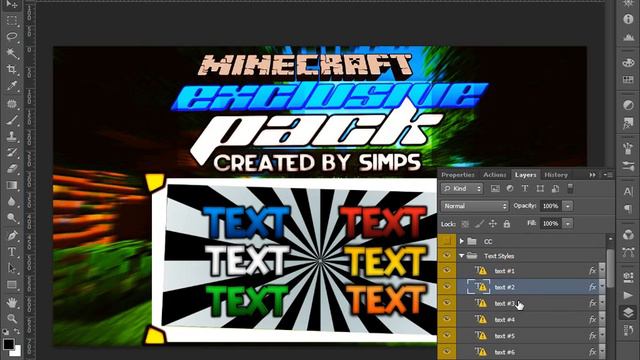640x360 pixels.
Task: Open the Fill slider dropdown arrow
Action: click(x=568, y=224)
